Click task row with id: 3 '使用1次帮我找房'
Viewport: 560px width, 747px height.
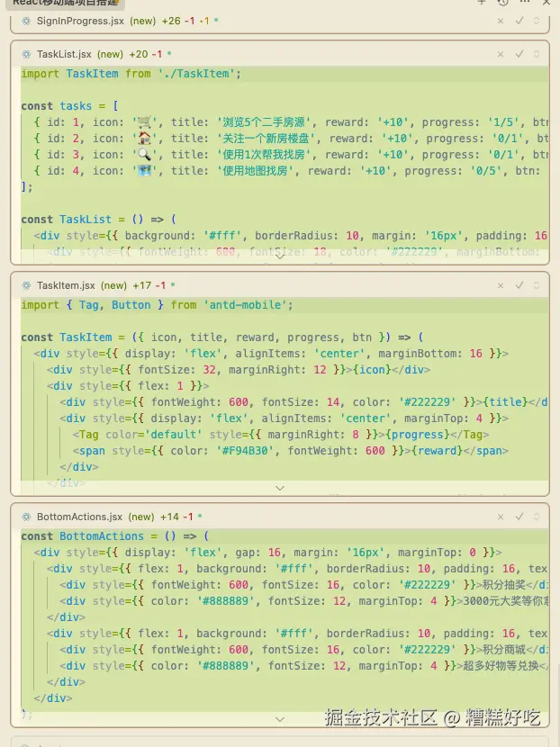pyautogui.click(x=291, y=155)
